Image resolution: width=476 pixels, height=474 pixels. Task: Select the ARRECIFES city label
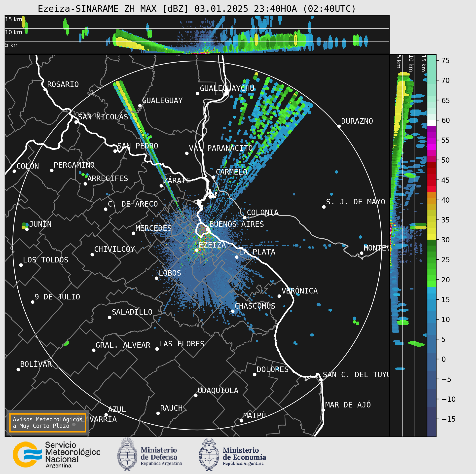108,179
